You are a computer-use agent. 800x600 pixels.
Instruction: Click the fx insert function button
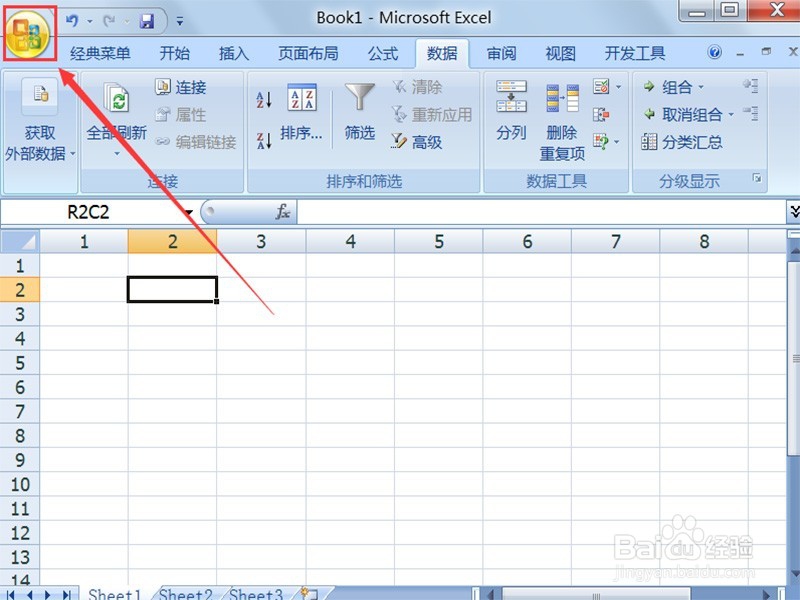click(283, 212)
